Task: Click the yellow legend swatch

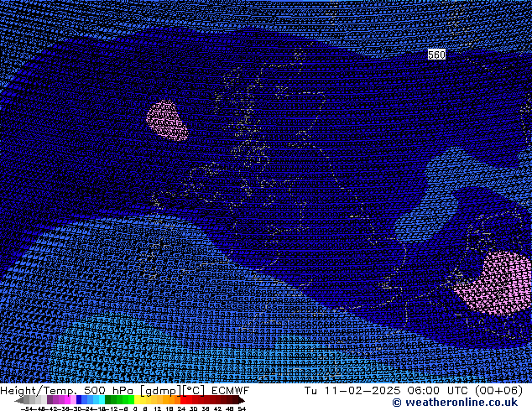Action: pyautogui.click(x=137, y=400)
